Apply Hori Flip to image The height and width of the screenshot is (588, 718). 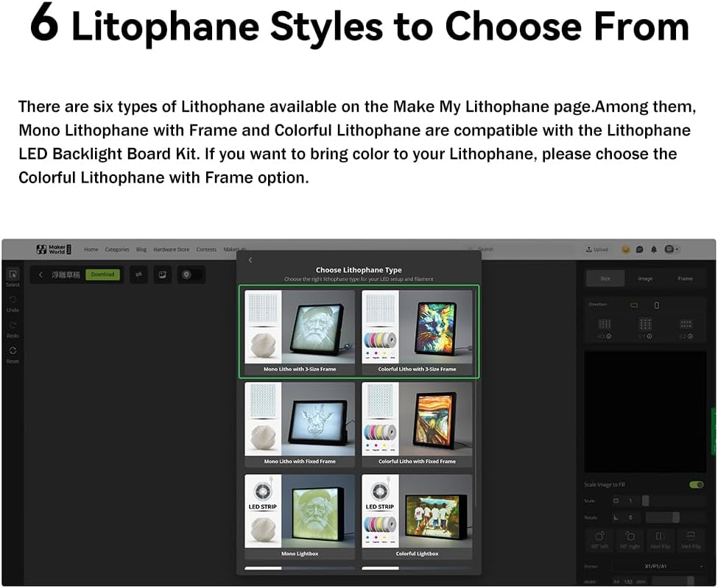[x=660, y=539]
